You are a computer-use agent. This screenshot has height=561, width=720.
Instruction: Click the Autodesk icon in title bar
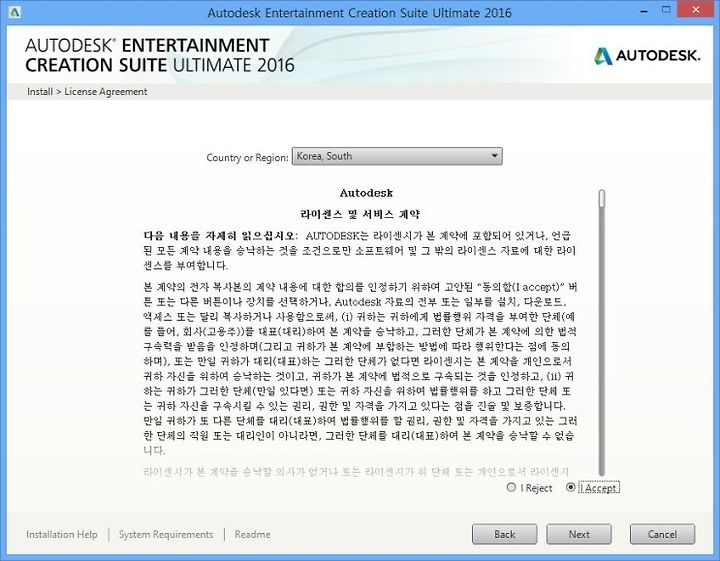point(15,12)
